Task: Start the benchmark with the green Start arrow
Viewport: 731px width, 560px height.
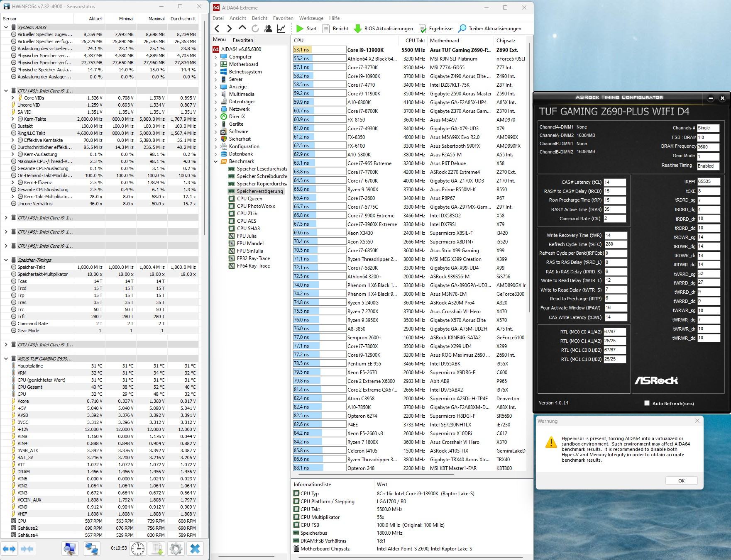Action: point(306,29)
